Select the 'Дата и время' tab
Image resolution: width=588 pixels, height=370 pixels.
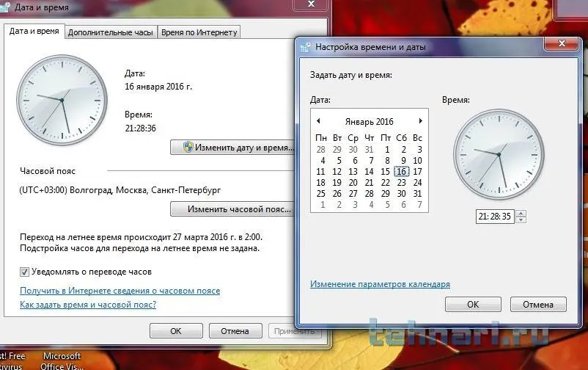pyautogui.click(x=34, y=31)
